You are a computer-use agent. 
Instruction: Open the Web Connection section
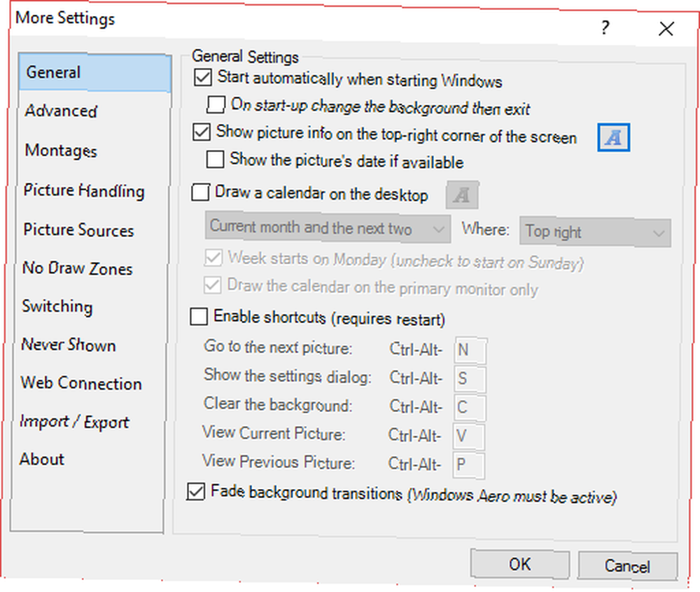pyautogui.click(x=81, y=383)
